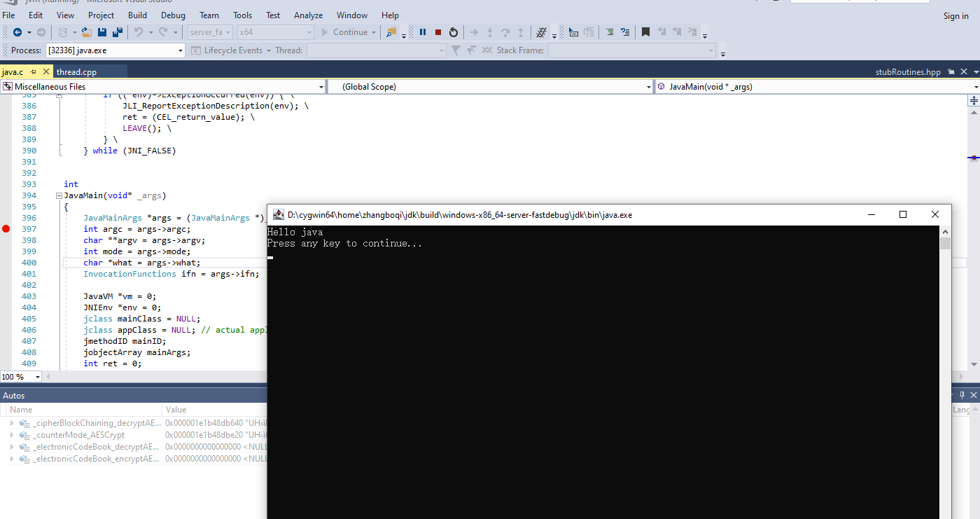
Task: Pin the java.c tab
Action: point(33,71)
